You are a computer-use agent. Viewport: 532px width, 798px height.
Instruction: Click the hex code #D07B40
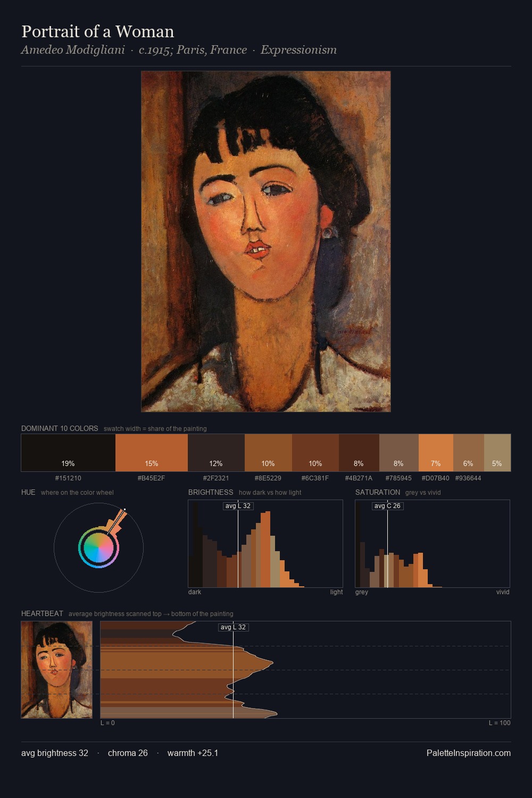coord(436,478)
